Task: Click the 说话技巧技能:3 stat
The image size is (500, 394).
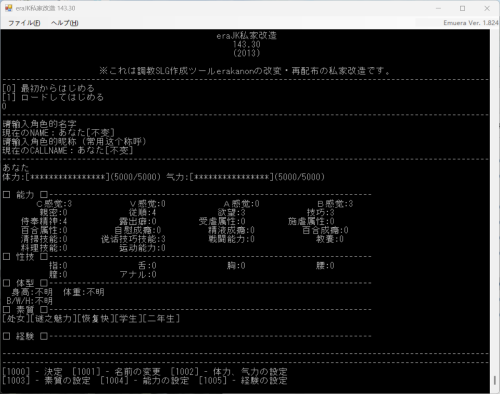Action: 133,239
